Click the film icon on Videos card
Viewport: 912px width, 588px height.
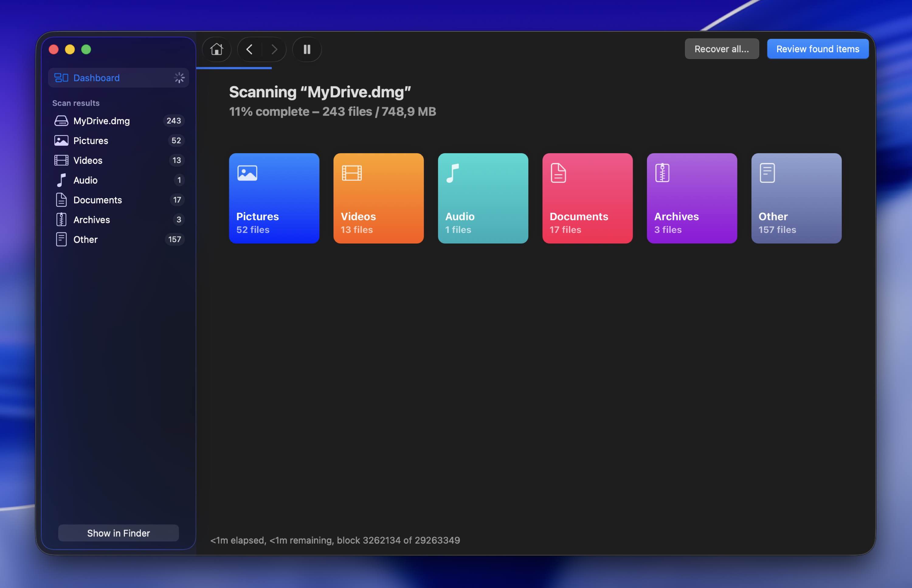point(352,173)
